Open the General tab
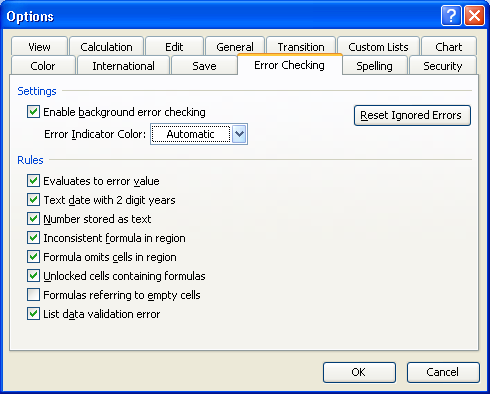The image size is (490, 394). click(235, 47)
